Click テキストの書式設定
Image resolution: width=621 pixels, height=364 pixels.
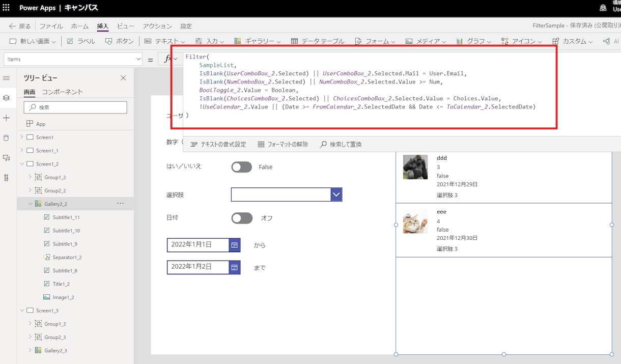tap(218, 145)
